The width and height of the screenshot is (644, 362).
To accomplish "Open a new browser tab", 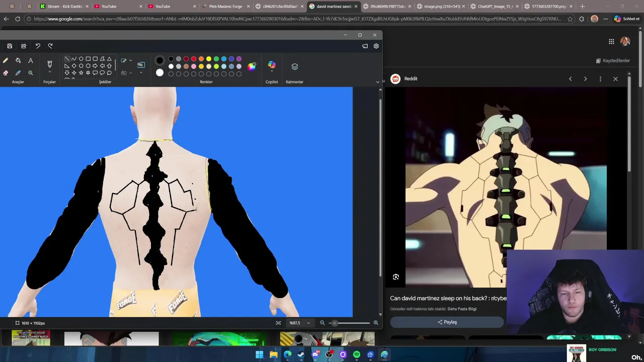I will tap(582, 6).
